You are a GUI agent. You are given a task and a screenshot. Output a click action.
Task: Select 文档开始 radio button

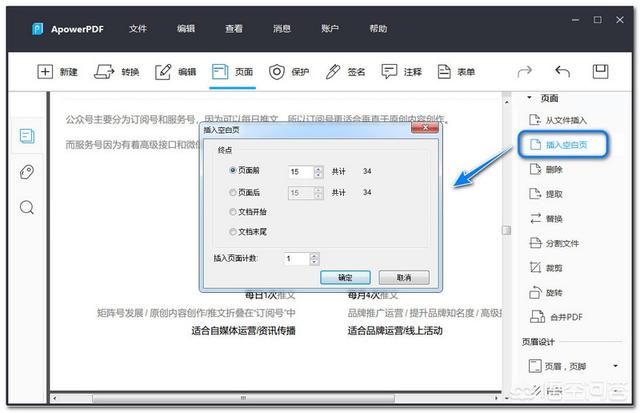(233, 212)
